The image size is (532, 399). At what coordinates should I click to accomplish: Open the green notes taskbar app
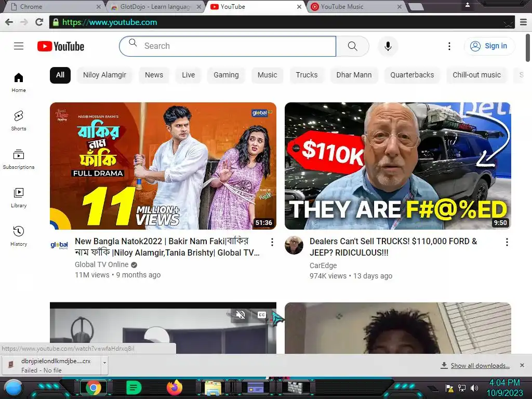[x=134, y=388]
